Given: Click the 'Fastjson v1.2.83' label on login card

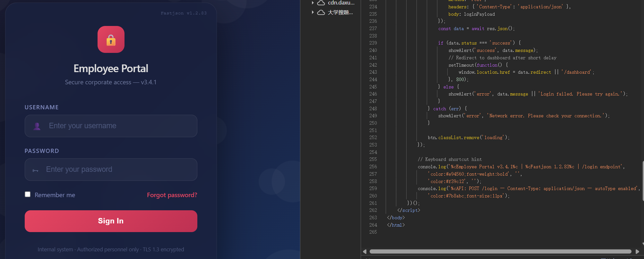Looking at the screenshot, I should pos(184,13).
